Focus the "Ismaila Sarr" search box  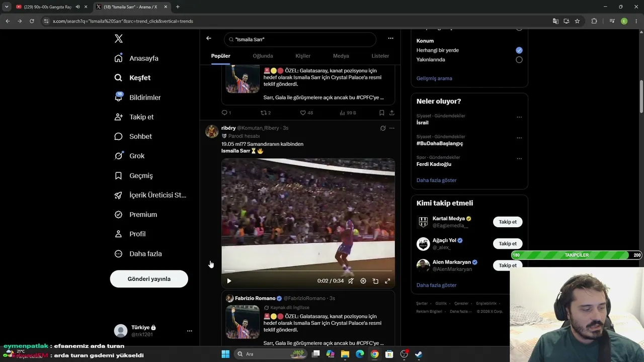(x=300, y=39)
